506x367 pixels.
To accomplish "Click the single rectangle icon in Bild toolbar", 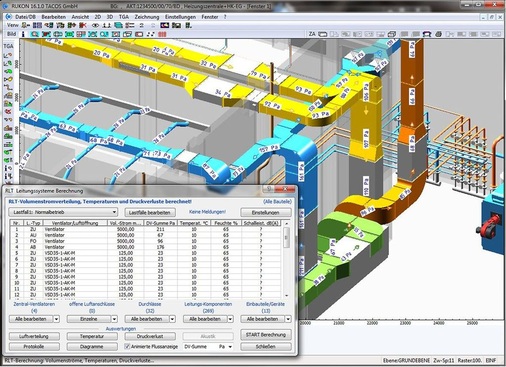I will [139, 34].
